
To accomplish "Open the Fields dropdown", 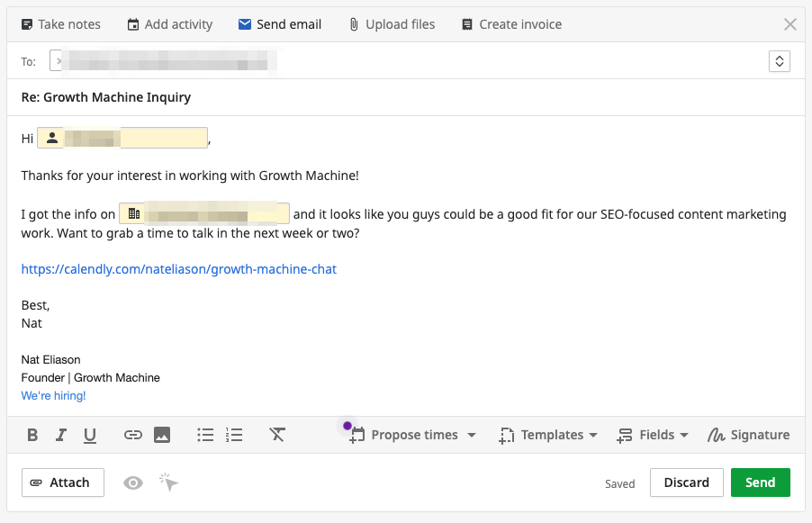I will pos(653,435).
